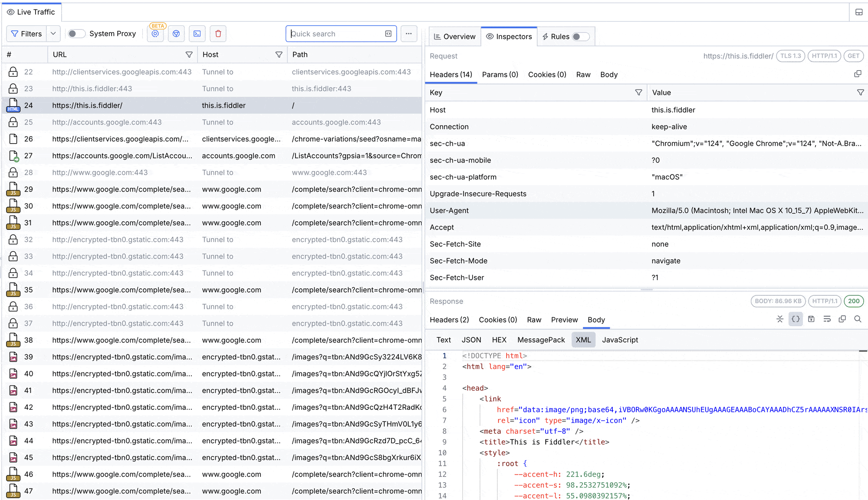Click the XML response body tab
868x500 pixels.
coord(584,340)
